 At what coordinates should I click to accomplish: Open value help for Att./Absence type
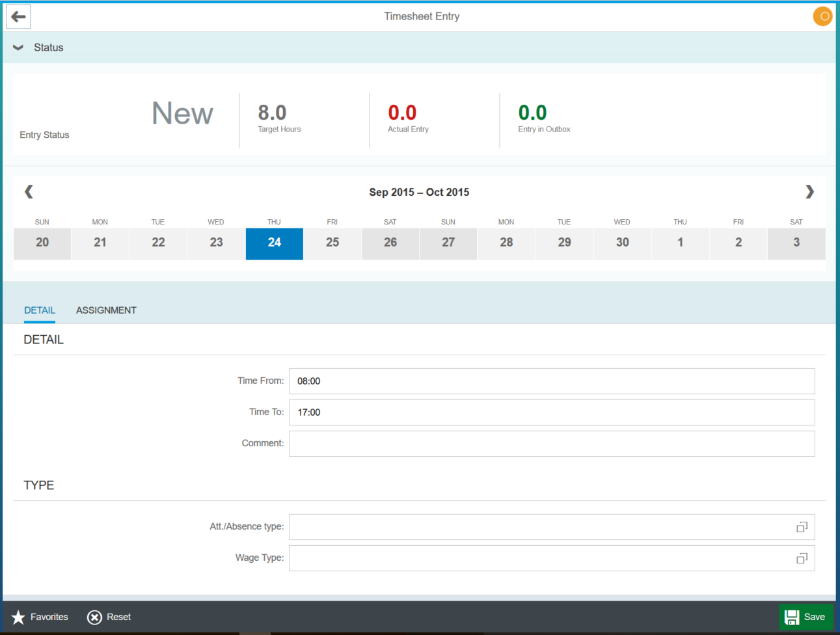pyautogui.click(x=802, y=527)
